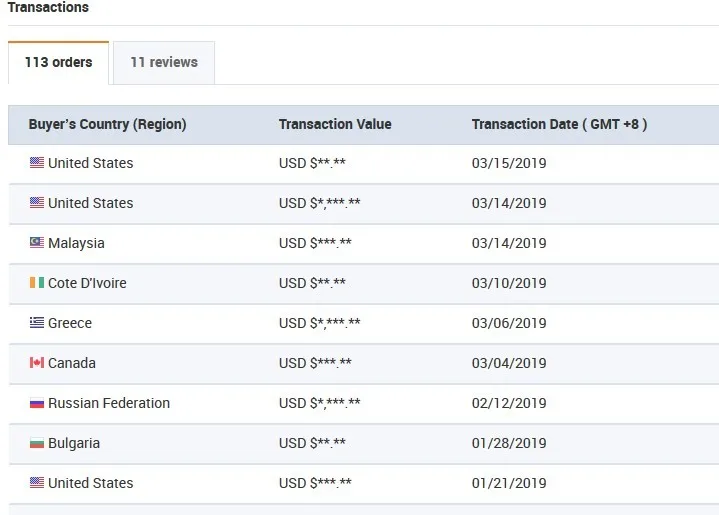Screen dimensions: 719x515
Task: Click the Transactions section heading
Action: tap(48, 8)
